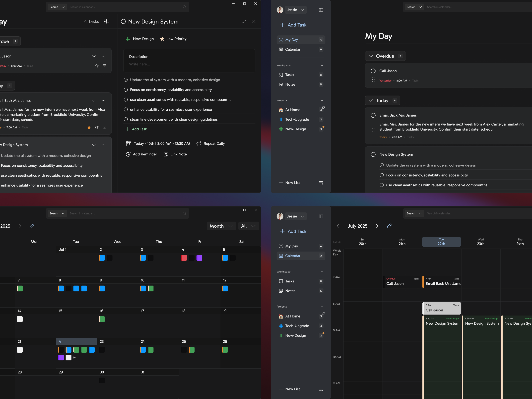Star the Email Back Mrs James task
The image size is (532, 399).
pyautogui.click(x=89, y=128)
